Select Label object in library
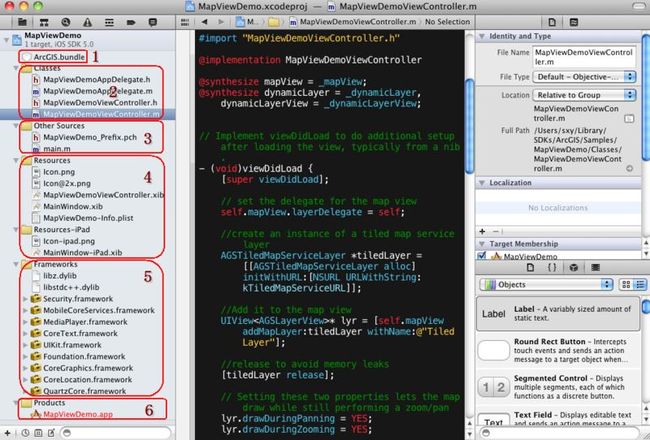This screenshot has width=650, height=440. pos(558,314)
